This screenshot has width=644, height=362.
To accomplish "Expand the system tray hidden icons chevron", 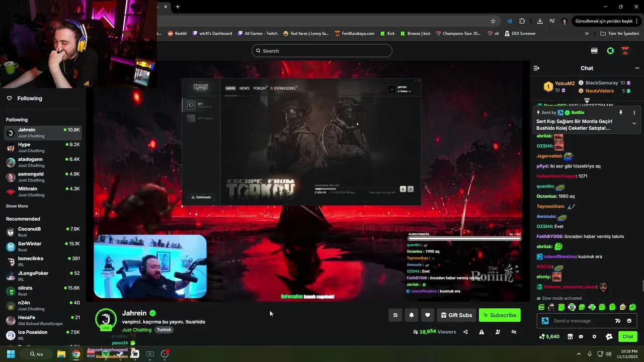I will click(579, 354).
